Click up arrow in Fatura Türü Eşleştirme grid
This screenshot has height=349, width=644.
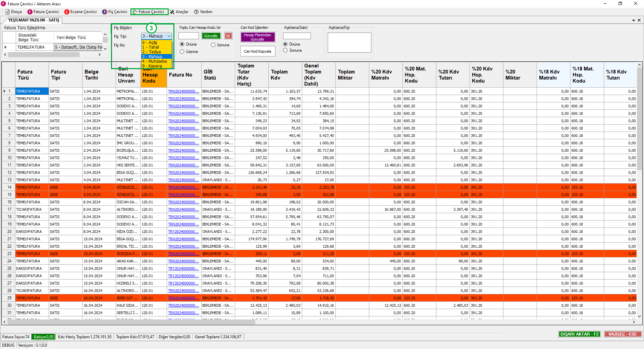pos(105,34)
